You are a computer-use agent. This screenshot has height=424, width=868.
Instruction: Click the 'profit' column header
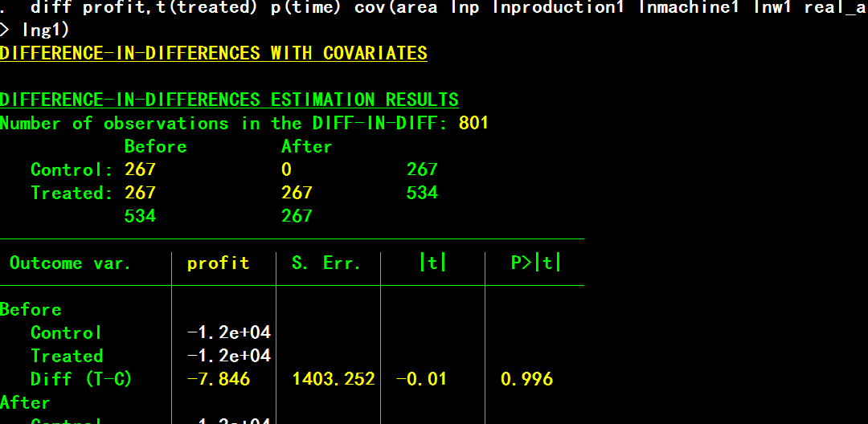(218, 263)
